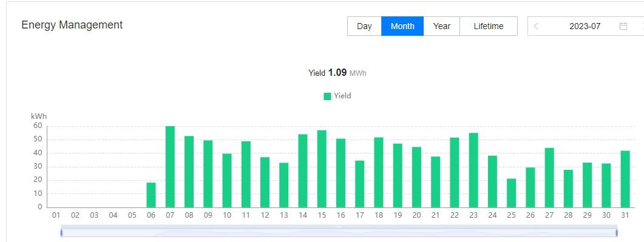Click the right handle of zoom slider

[617, 233]
